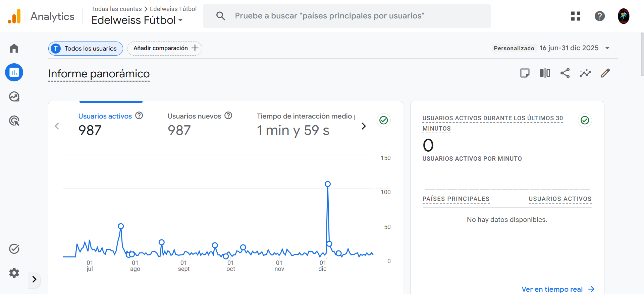
Task: Click the Países principales column header
Action: point(456,199)
